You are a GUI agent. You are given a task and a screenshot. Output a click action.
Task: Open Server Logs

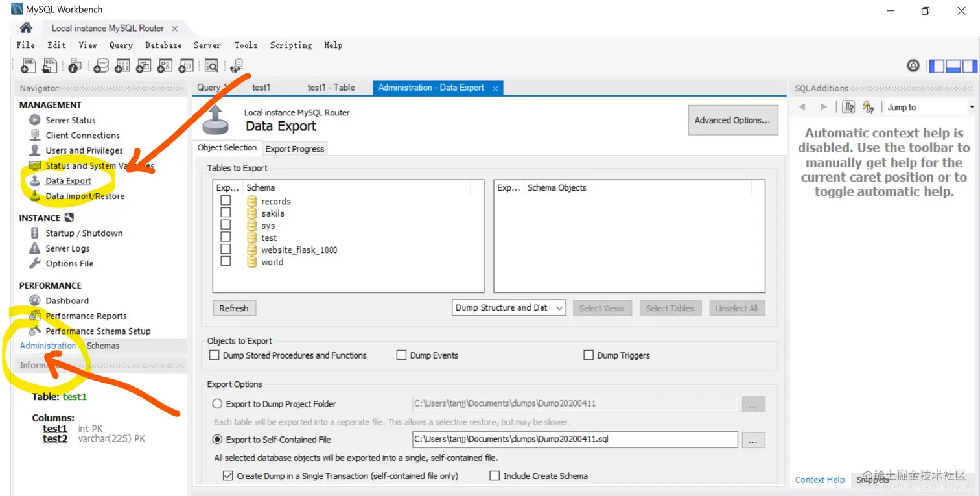(67, 248)
